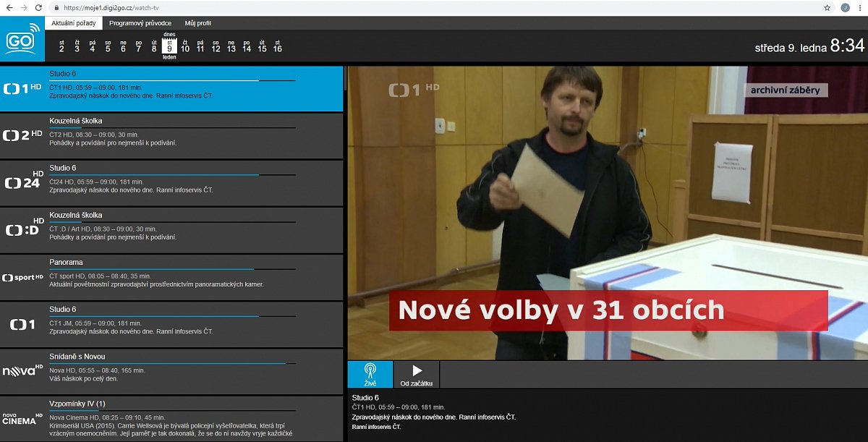The width and height of the screenshot is (868, 442).
Task: Select the ČT2 HD channel logo
Action: coord(22,135)
